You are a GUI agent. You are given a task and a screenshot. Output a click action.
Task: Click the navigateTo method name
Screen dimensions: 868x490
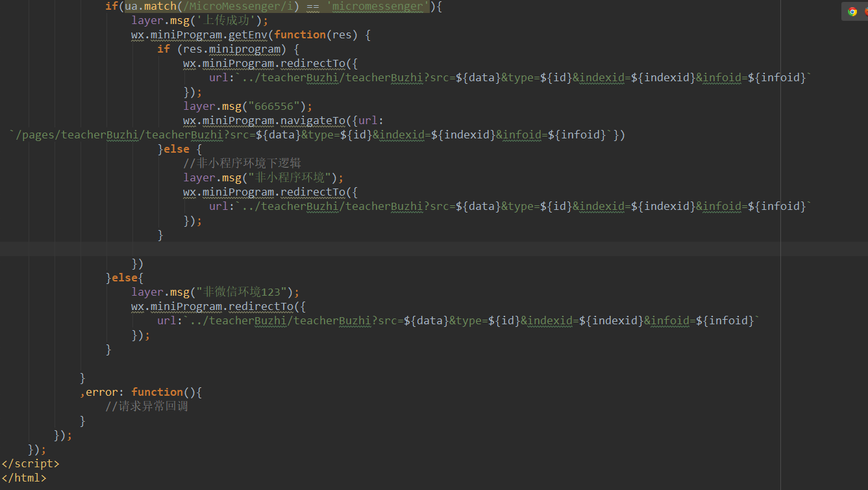313,120
